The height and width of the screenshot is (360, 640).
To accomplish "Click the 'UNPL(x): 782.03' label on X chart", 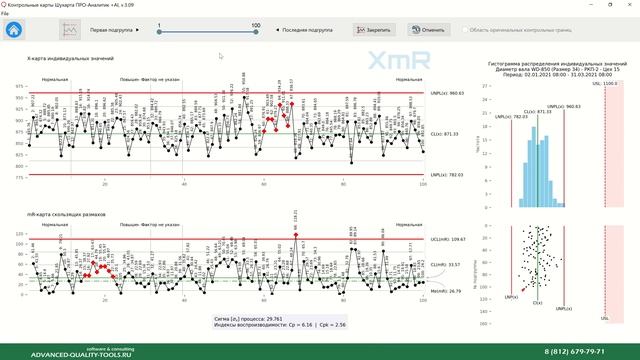I will pos(448,175).
